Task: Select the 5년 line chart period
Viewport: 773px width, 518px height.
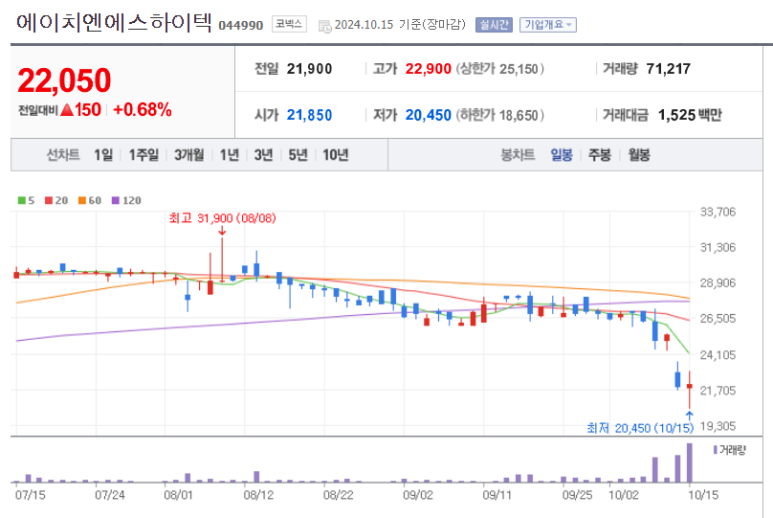Action: point(298,155)
